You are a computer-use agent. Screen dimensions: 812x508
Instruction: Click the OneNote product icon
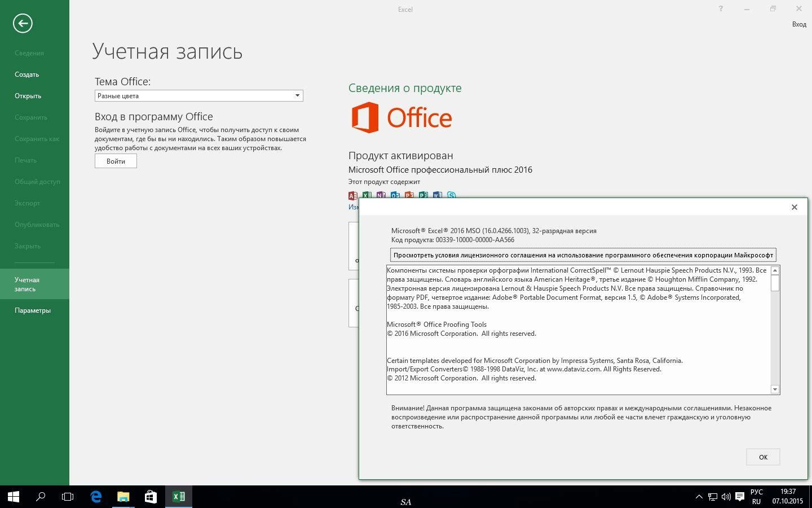point(381,195)
